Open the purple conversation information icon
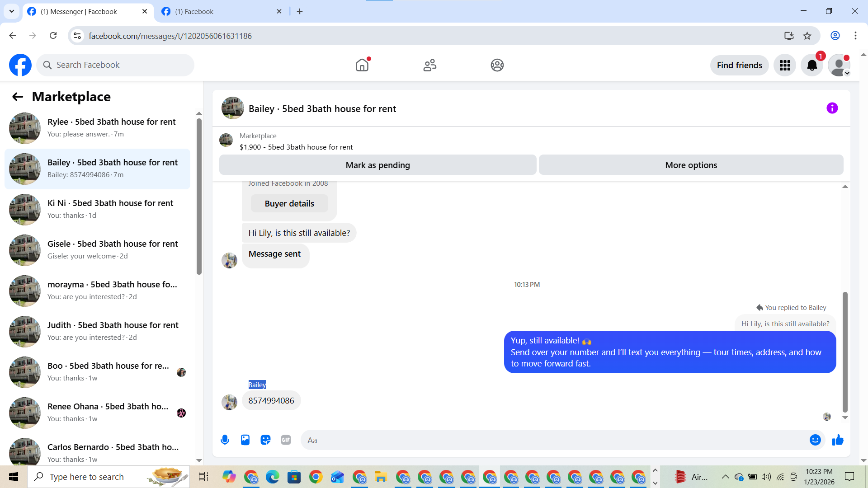The width and height of the screenshot is (868, 488). [832, 108]
